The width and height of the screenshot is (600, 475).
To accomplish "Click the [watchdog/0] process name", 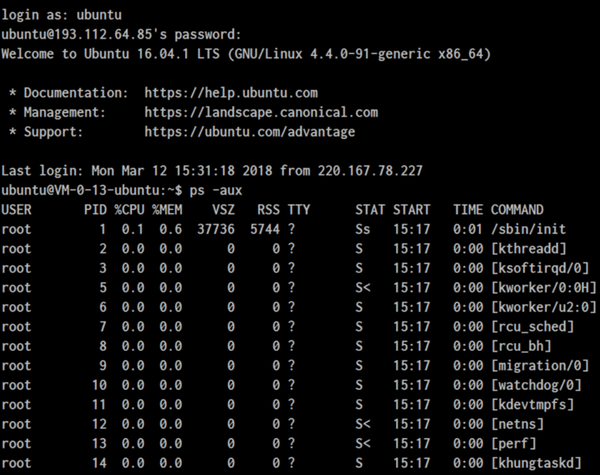I will [536, 385].
